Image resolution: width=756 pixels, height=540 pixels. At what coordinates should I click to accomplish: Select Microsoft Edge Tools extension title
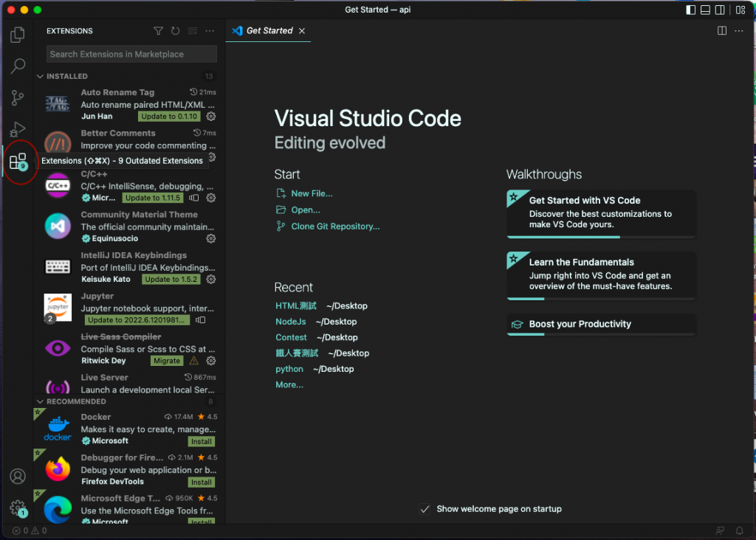tap(120, 498)
